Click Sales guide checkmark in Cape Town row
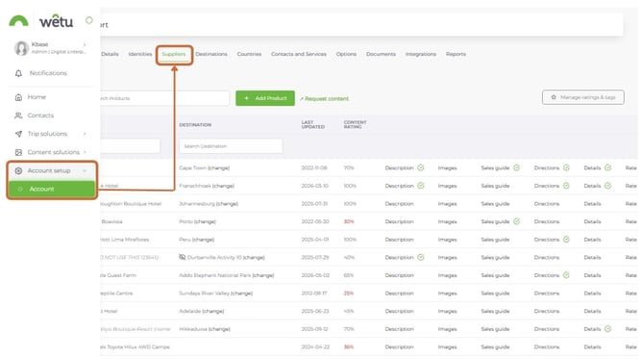The image size is (644, 359). (x=517, y=167)
